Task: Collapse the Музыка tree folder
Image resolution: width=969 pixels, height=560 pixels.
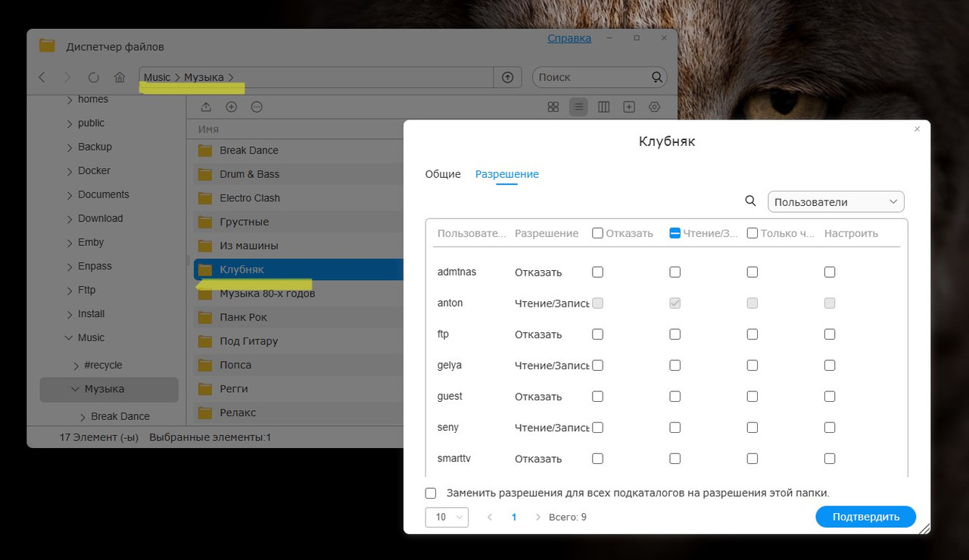Action: click(x=75, y=389)
